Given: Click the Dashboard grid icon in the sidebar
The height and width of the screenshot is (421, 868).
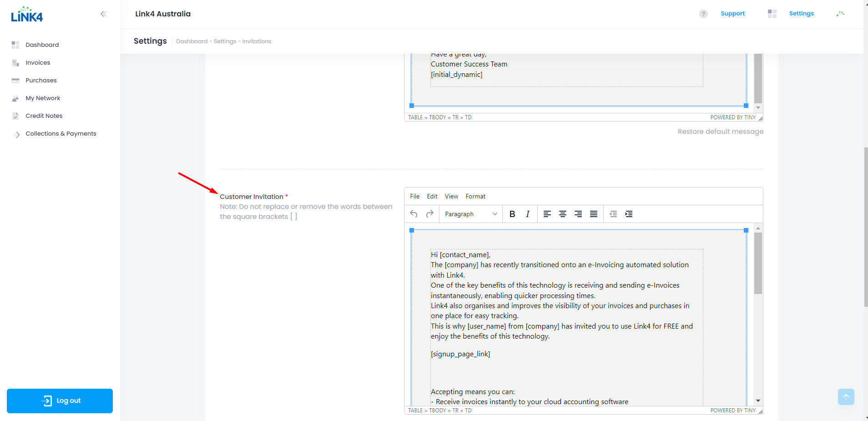Looking at the screenshot, I should click(x=15, y=45).
